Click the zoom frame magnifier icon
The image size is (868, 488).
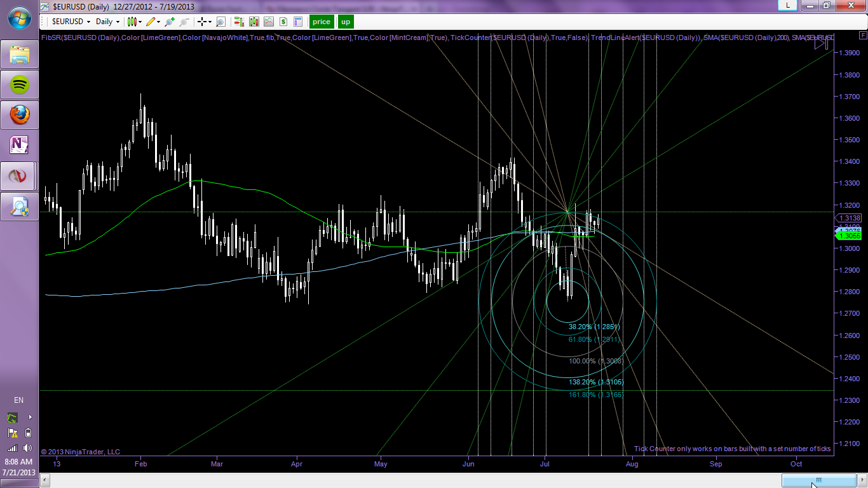pos(220,22)
